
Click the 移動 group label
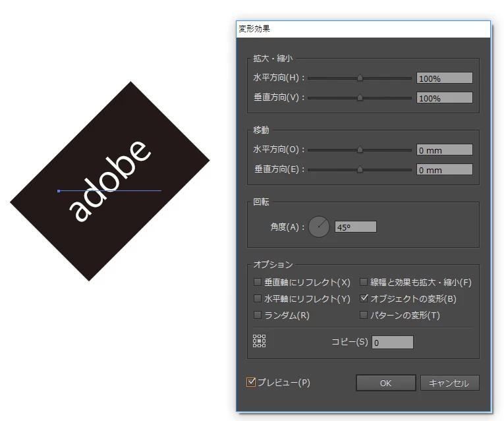tap(261, 130)
